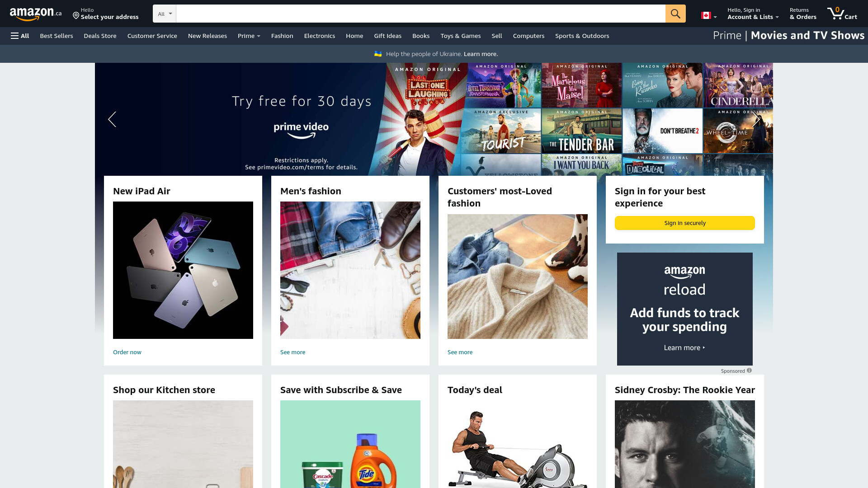
Task: Open the cart icon
Action: (x=842, y=14)
